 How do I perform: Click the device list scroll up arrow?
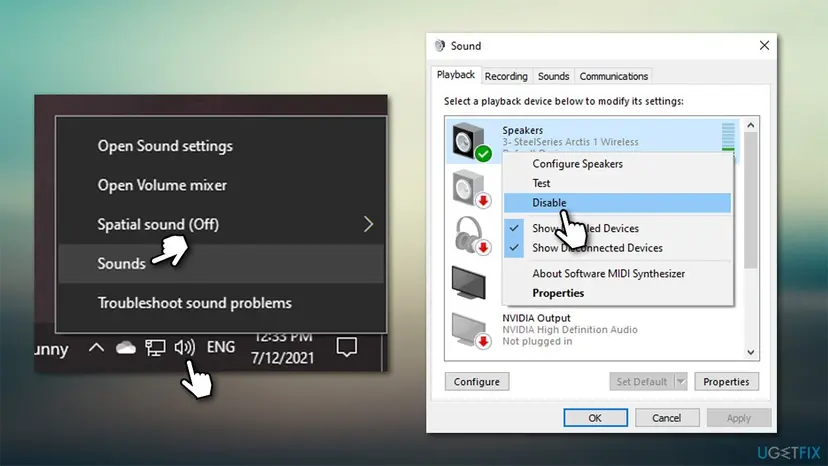tap(751, 126)
